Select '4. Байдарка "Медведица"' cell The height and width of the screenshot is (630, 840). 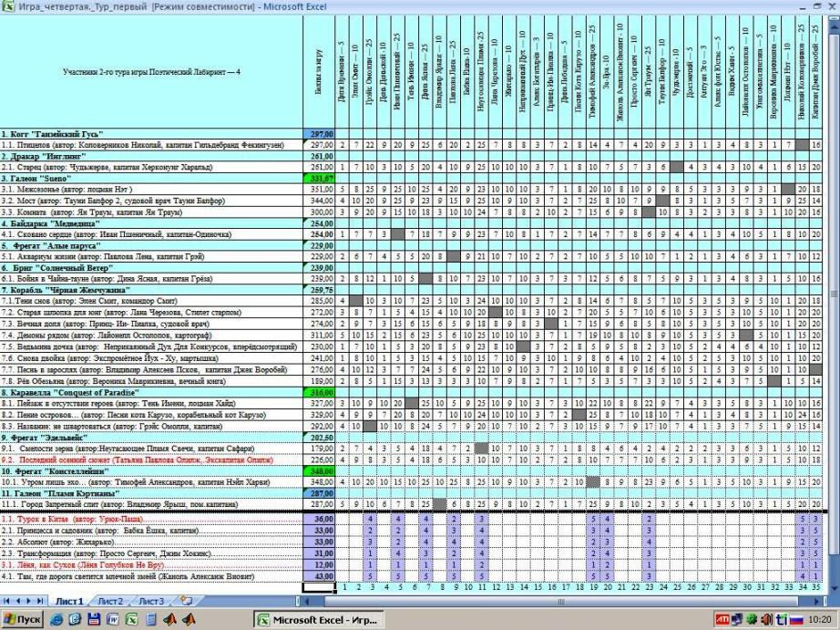coord(151,223)
